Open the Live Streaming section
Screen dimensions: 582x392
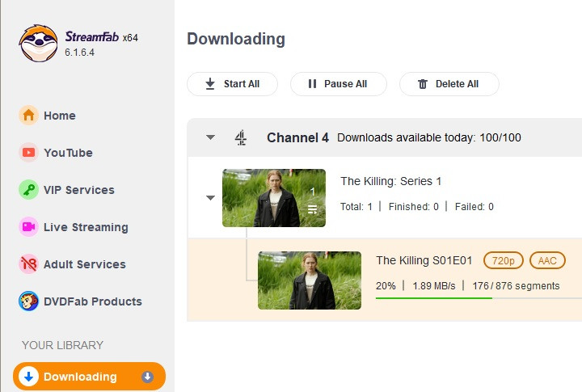[86, 227]
